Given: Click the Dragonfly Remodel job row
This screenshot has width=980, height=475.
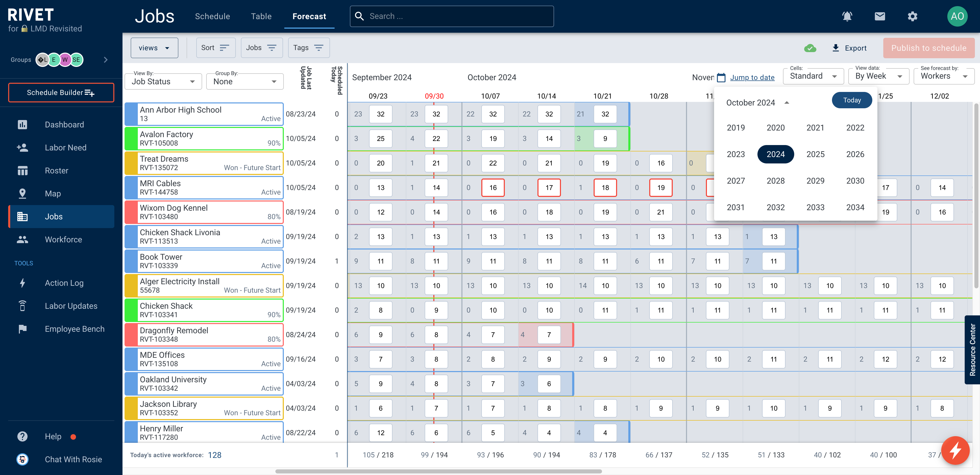Looking at the screenshot, I should pos(204,335).
